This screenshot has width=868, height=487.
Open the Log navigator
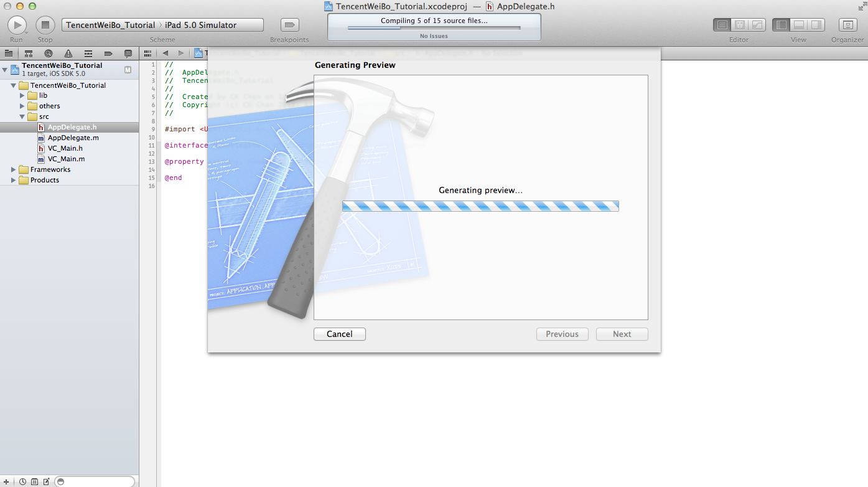tap(128, 54)
